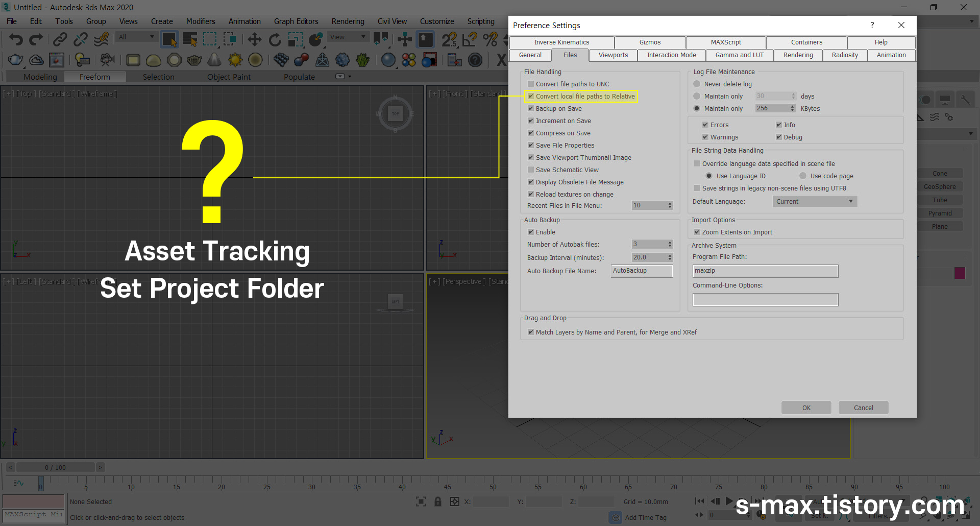This screenshot has height=526, width=980.
Task: Toggle the Select and Manipulate icon
Action: pyautogui.click(x=405, y=39)
